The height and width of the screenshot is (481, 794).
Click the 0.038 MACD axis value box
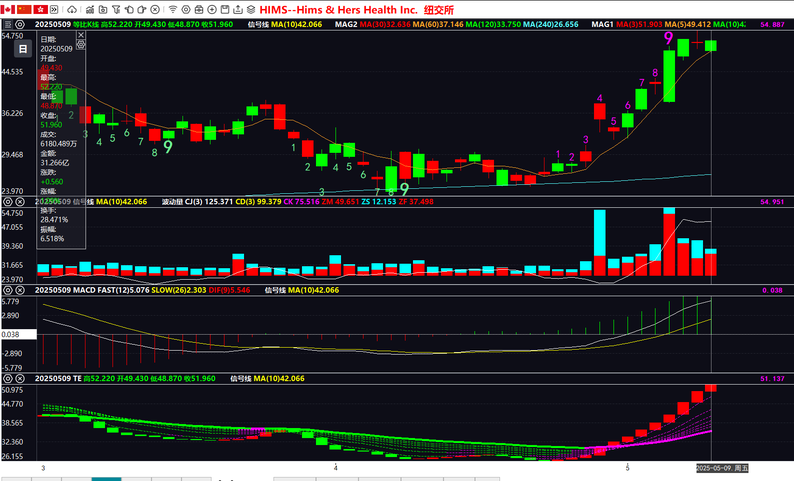coord(18,334)
